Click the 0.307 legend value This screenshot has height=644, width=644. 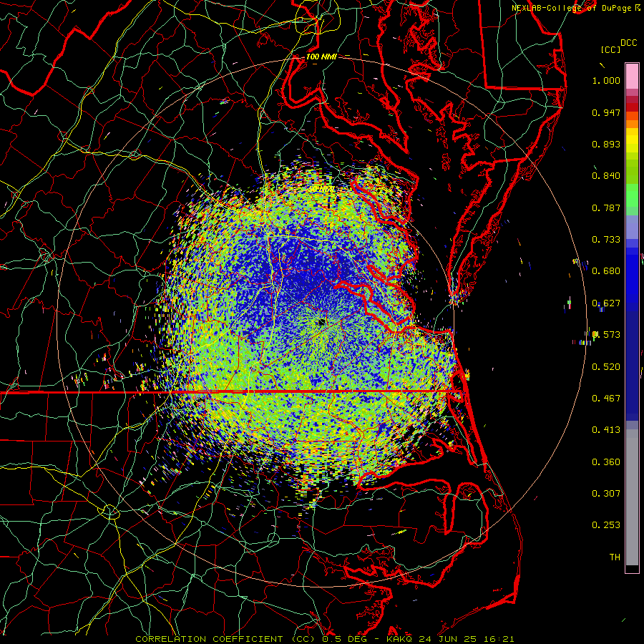coord(606,494)
